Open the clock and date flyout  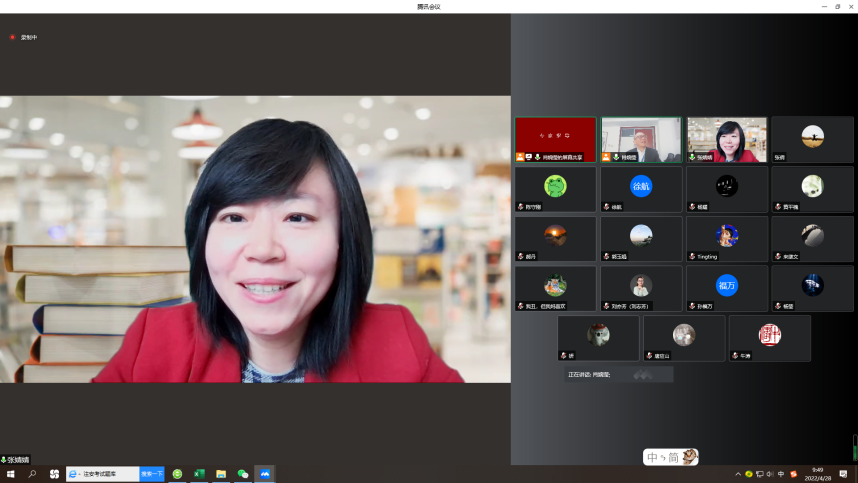tap(817, 474)
